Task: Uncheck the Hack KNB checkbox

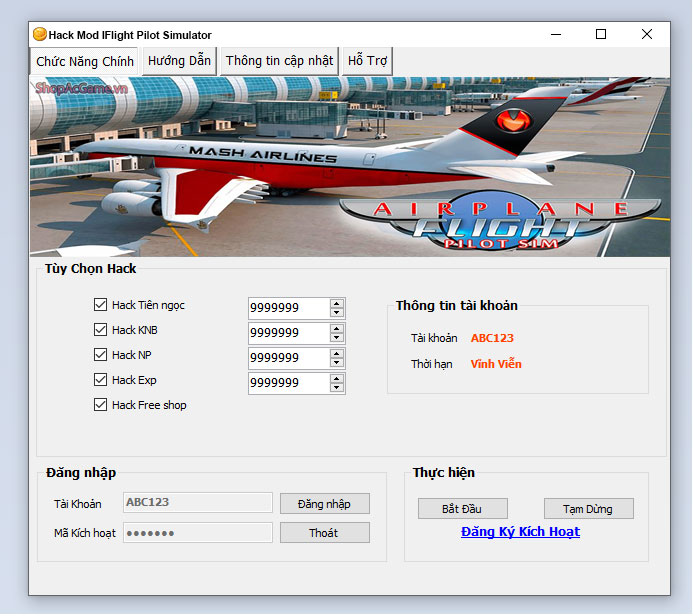Action: tap(100, 330)
